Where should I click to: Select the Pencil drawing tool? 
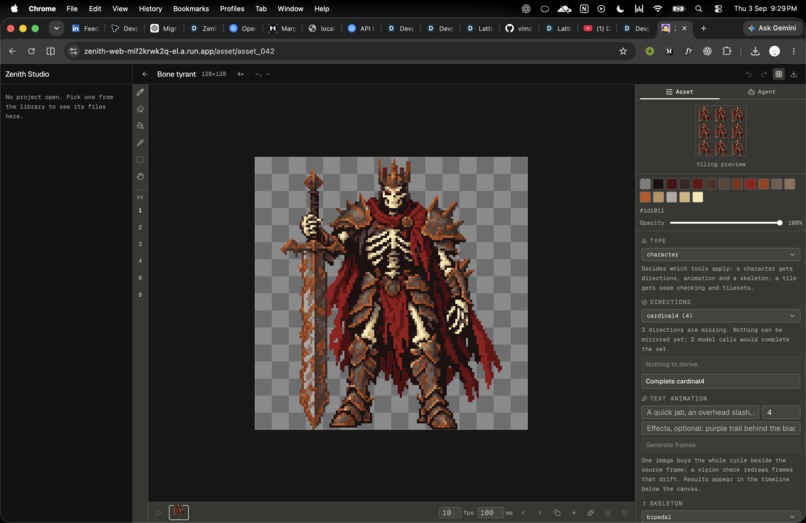(140, 93)
